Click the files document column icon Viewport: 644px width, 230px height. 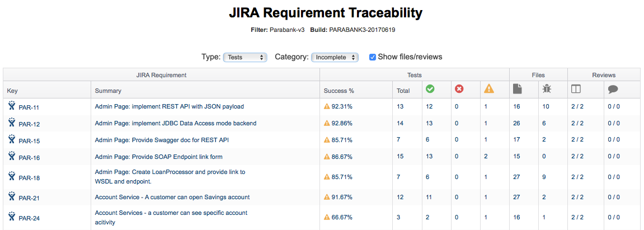518,89
